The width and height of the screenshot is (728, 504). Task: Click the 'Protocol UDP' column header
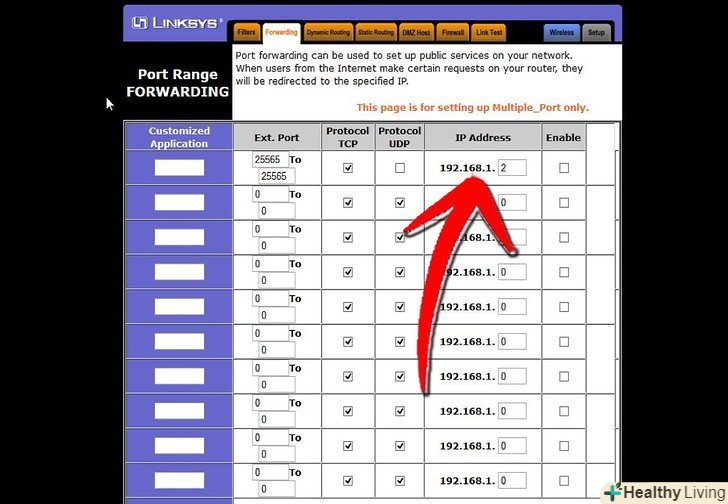(x=400, y=137)
